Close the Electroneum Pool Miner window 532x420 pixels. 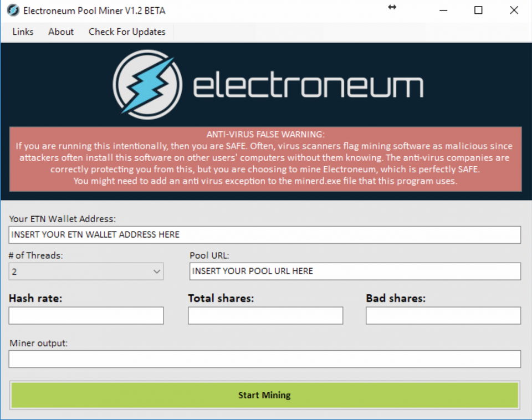514,11
